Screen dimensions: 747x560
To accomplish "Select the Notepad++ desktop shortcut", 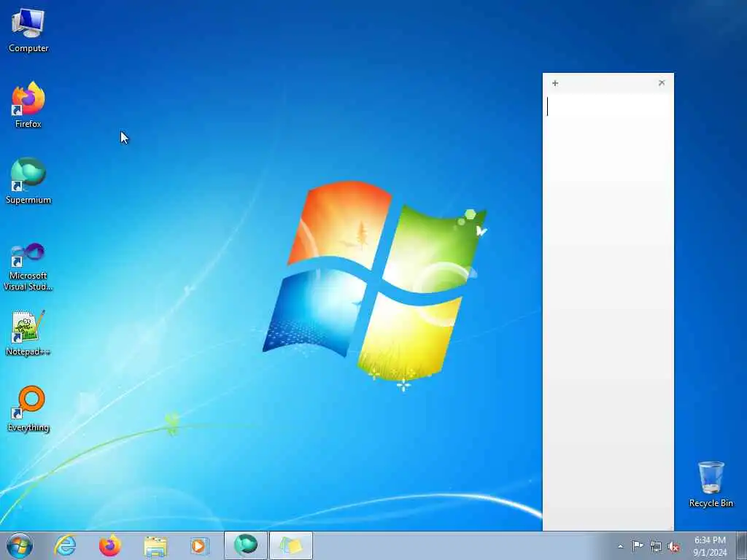I will click(28, 332).
